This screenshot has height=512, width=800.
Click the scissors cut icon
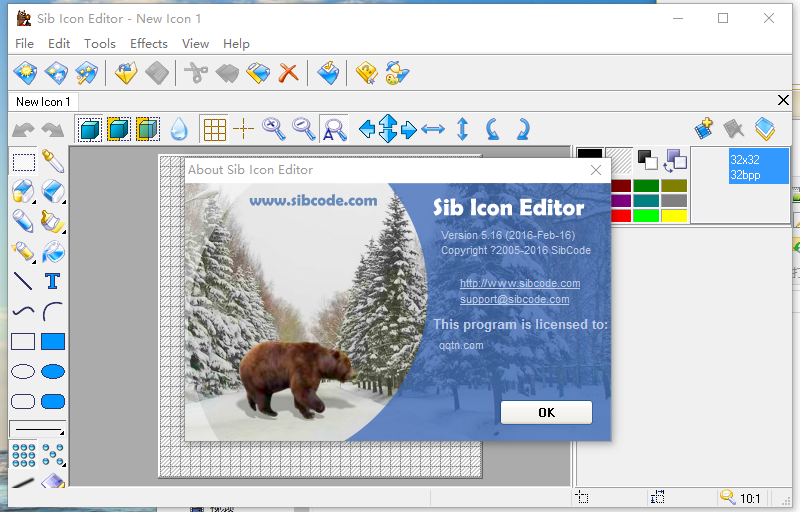pyautogui.click(x=196, y=72)
